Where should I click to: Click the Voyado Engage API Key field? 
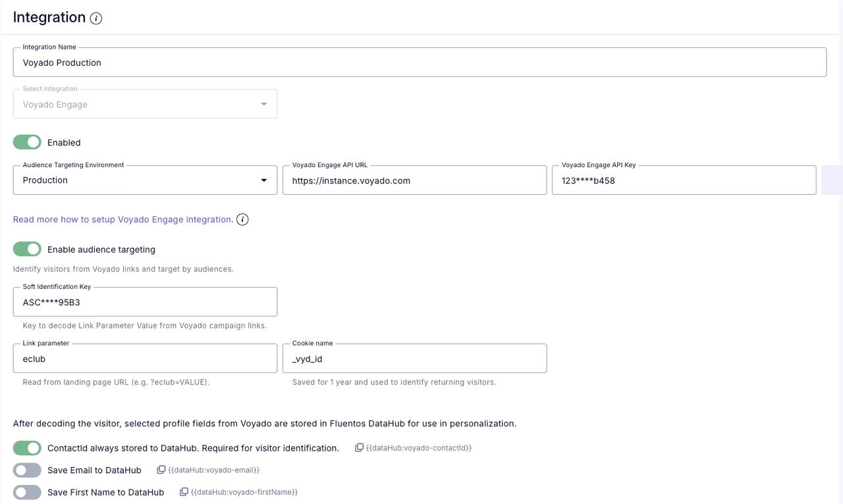tap(684, 180)
